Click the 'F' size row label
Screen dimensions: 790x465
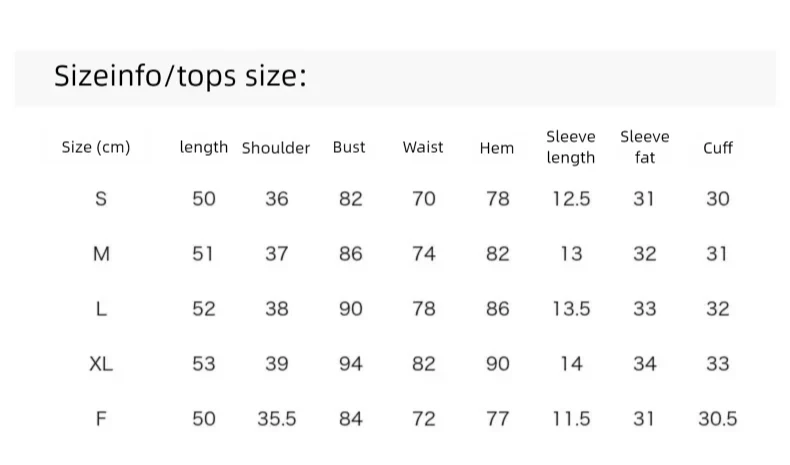click(101, 419)
